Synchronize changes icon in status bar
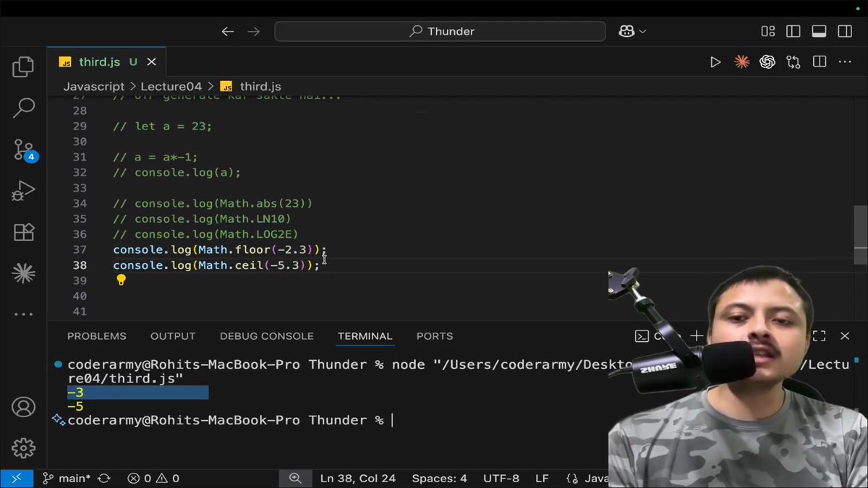 click(104, 479)
